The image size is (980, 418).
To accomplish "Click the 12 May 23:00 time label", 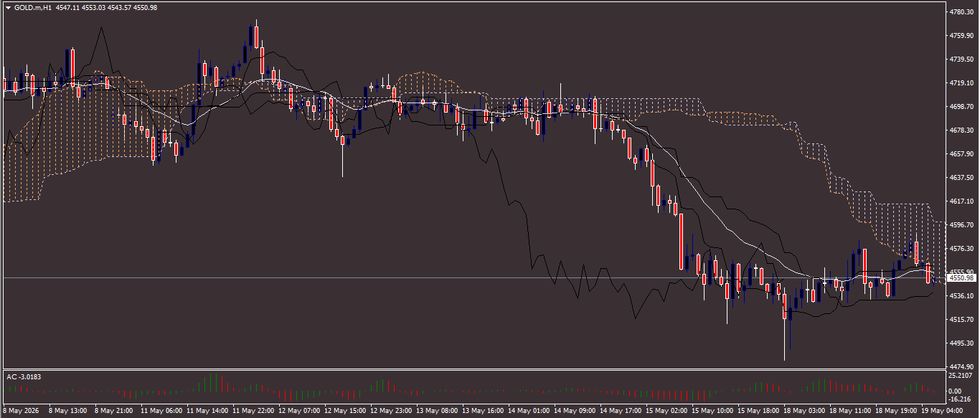I will (x=391, y=412).
